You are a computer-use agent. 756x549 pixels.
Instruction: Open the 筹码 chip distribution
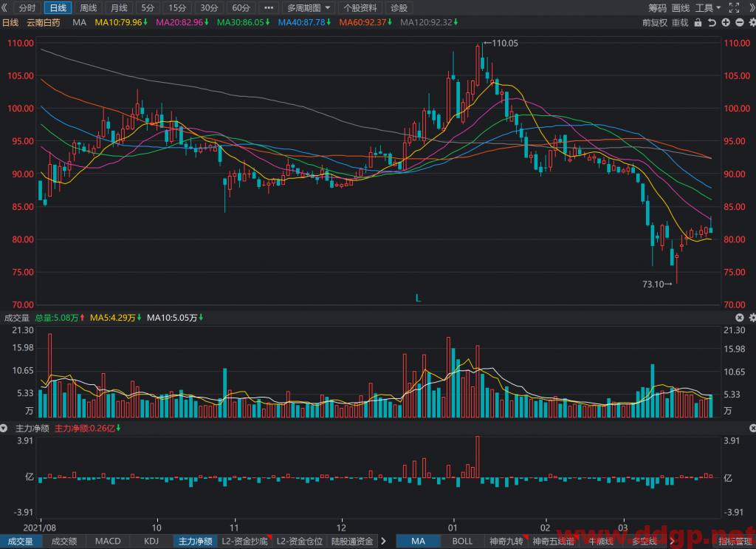(656, 7)
